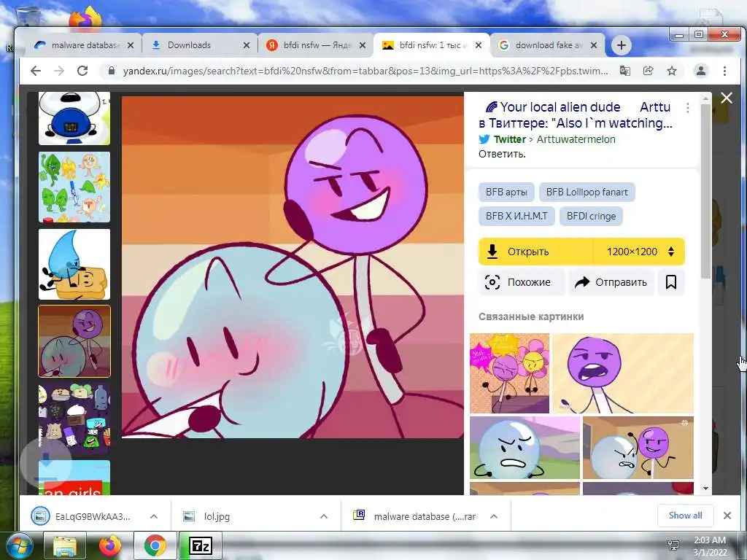747x560 pixels.
Task: Open the Twitter source link
Action: 509,139
